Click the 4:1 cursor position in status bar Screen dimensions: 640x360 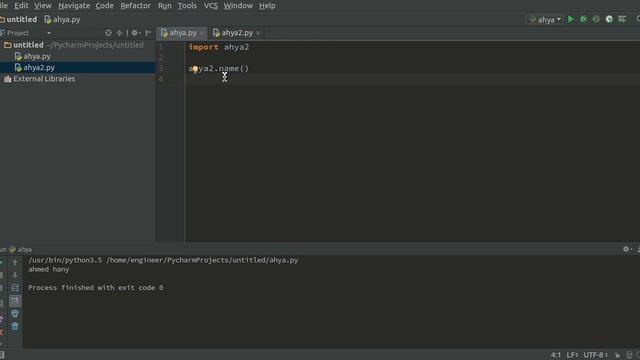coord(556,355)
